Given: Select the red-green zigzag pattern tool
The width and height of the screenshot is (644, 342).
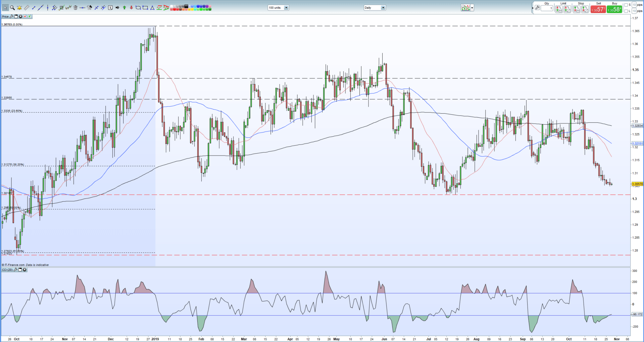Looking at the screenshot, I should (x=159, y=8).
